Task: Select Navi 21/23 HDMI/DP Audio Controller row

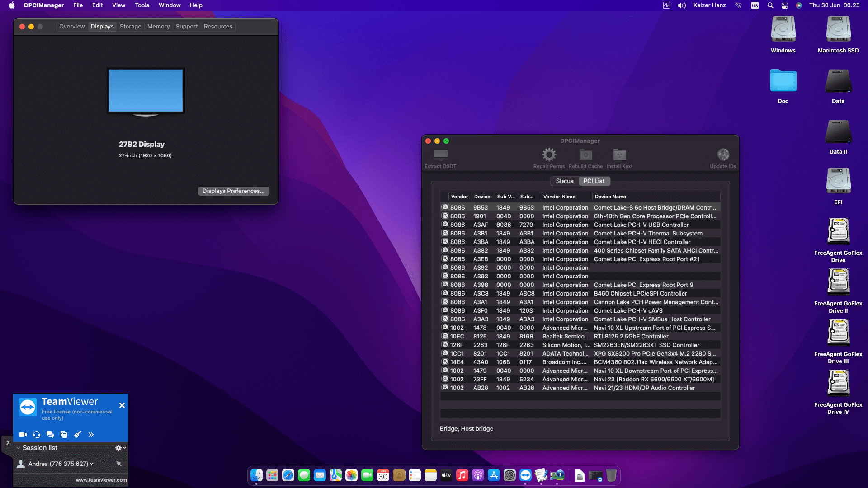Action: pyautogui.click(x=580, y=388)
